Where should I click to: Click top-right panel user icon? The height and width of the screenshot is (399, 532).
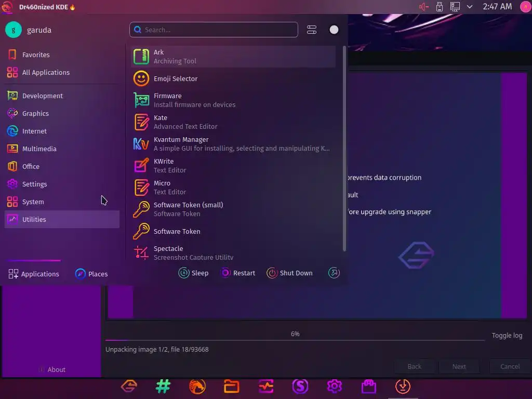point(525,7)
